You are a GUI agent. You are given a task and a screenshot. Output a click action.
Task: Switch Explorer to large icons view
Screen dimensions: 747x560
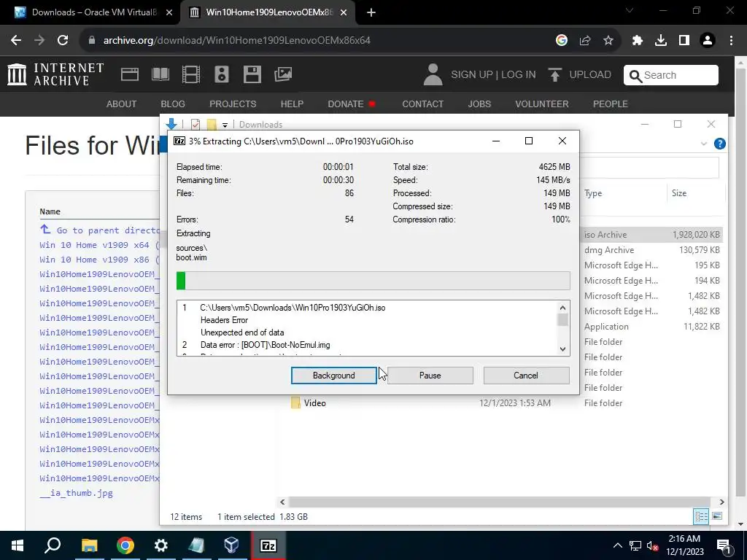pos(717,516)
